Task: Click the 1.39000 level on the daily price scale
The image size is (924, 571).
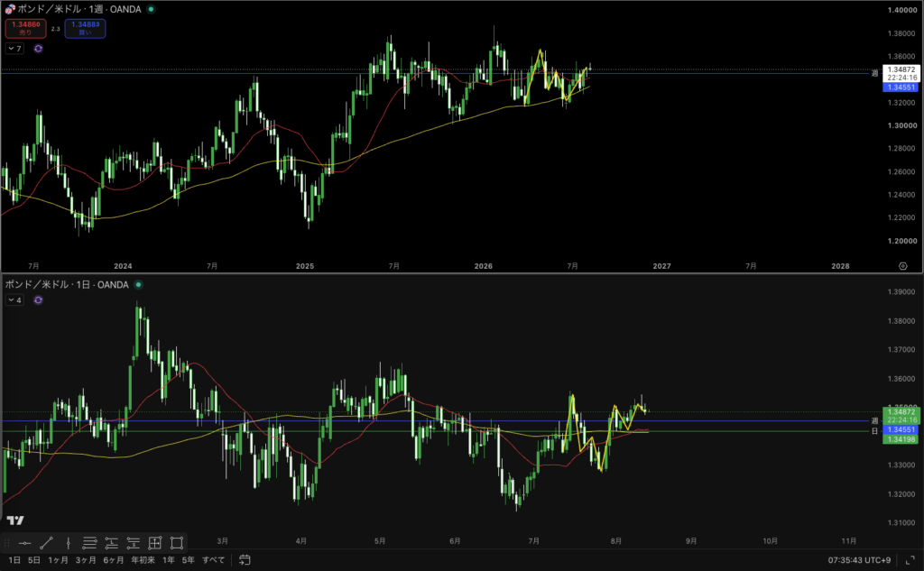Action: [x=901, y=292]
